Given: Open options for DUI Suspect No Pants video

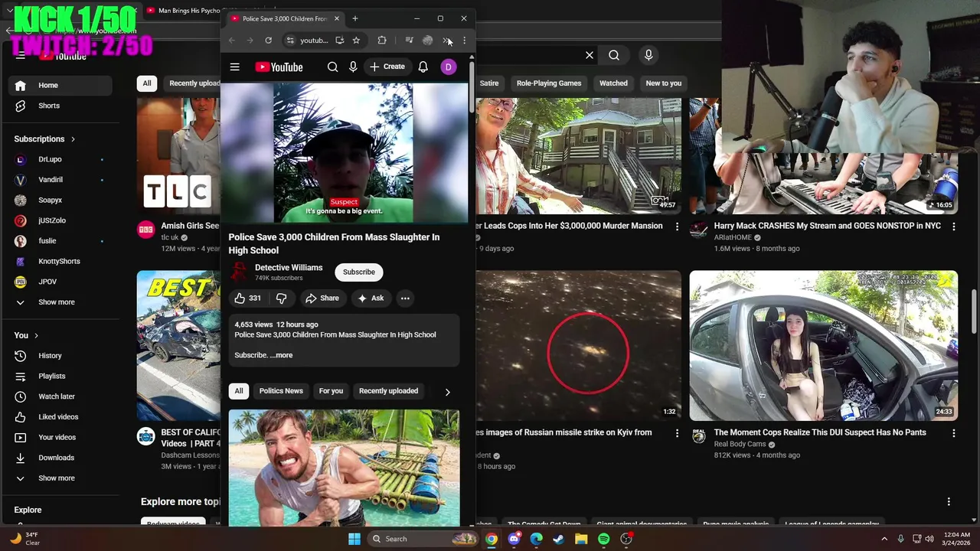Looking at the screenshot, I should [x=954, y=433].
